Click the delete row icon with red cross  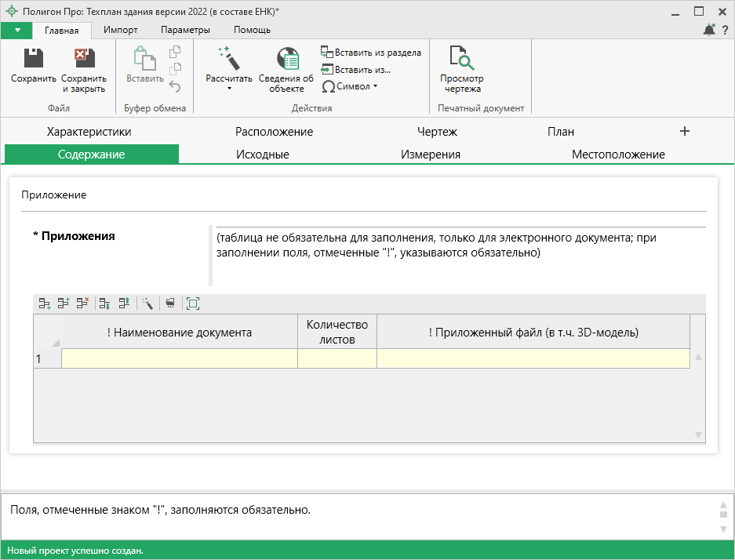(x=82, y=303)
